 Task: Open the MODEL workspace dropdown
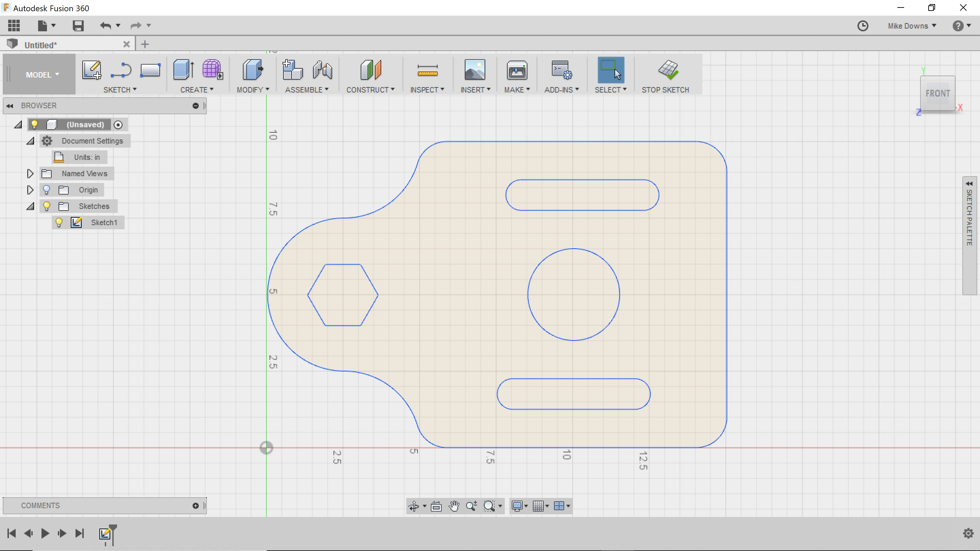pyautogui.click(x=42, y=74)
